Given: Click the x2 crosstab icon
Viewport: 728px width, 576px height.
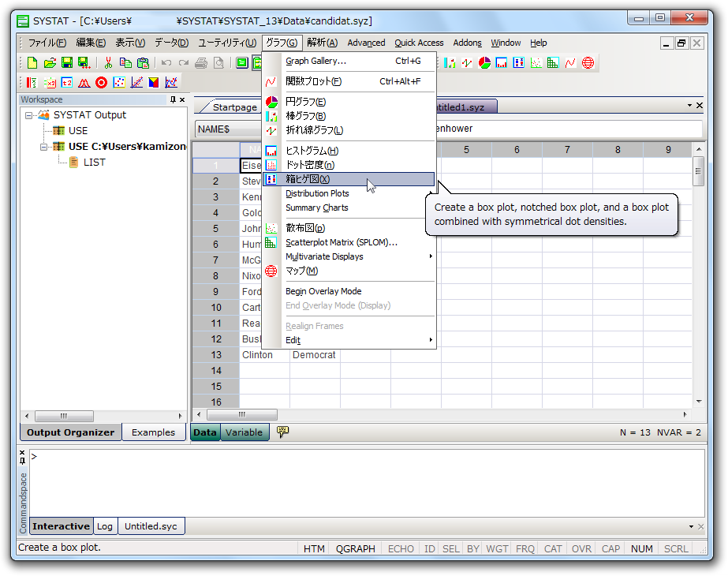Looking at the screenshot, I should click(x=50, y=83).
